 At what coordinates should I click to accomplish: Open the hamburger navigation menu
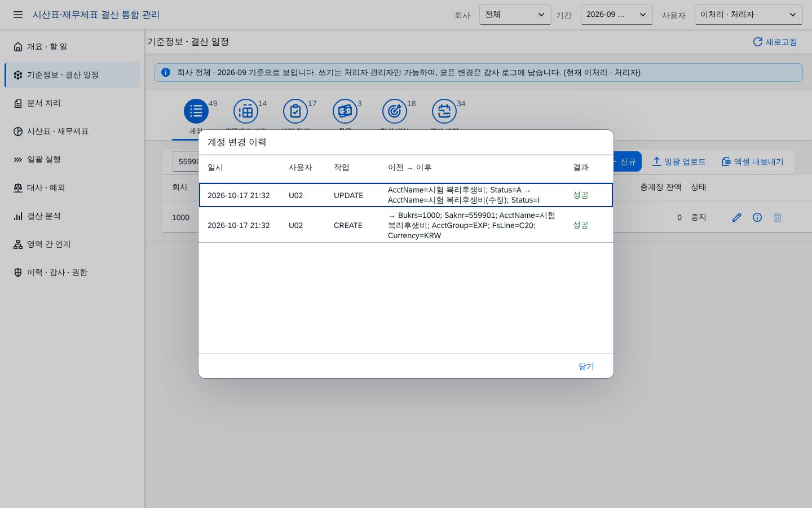point(18,15)
